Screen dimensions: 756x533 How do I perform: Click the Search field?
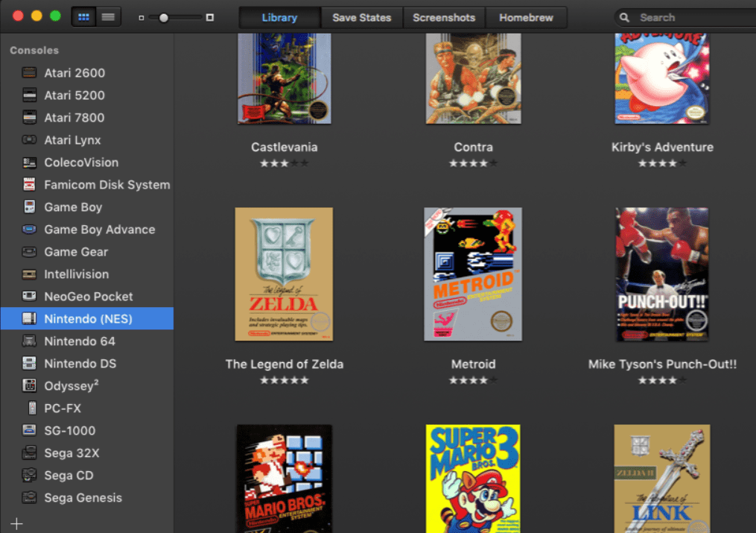(684, 18)
